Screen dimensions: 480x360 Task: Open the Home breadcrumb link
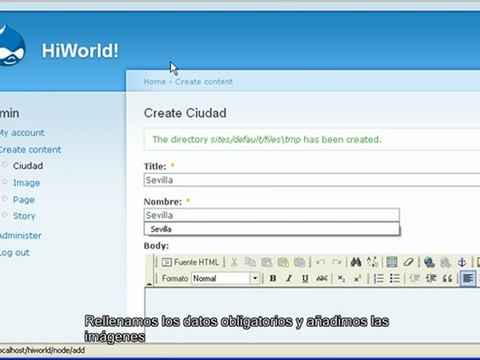pos(155,82)
